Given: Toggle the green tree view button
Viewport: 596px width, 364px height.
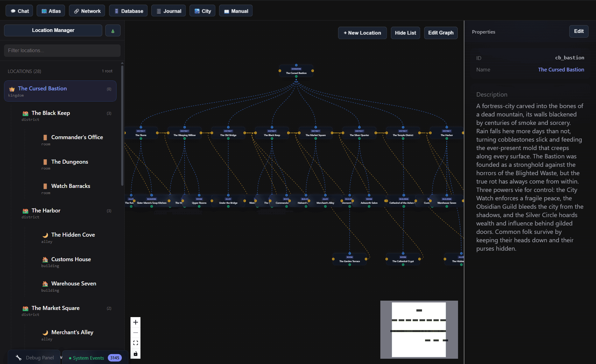Looking at the screenshot, I should pos(112,30).
